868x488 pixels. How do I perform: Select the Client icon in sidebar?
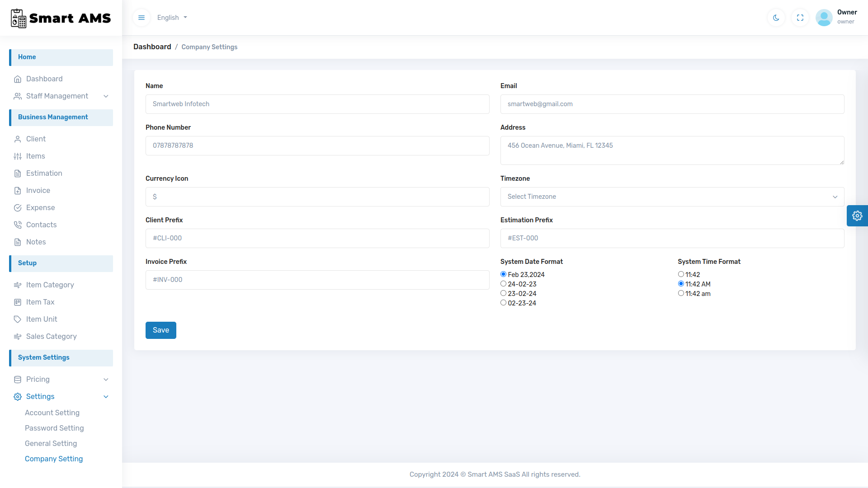[18, 139]
